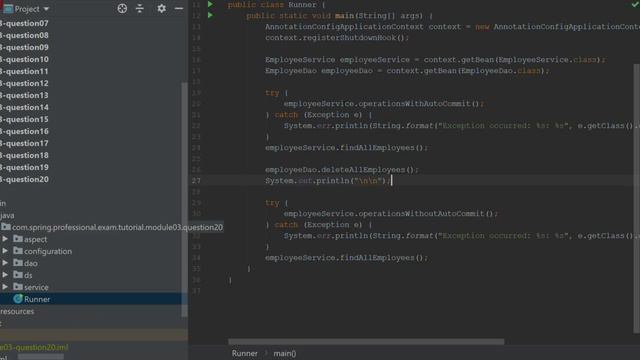This screenshot has width=640, height=360.
Task: Click the locate/select opened file target icon
Action: point(122,9)
